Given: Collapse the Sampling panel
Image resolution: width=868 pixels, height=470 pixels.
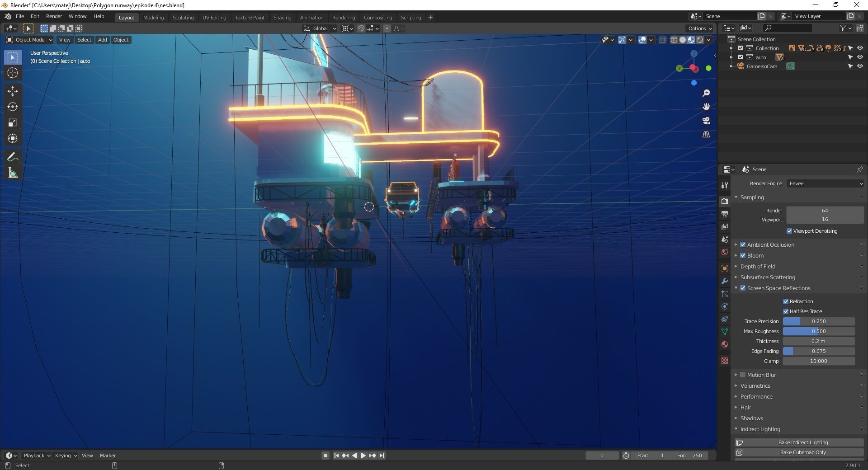Looking at the screenshot, I should pos(752,197).
